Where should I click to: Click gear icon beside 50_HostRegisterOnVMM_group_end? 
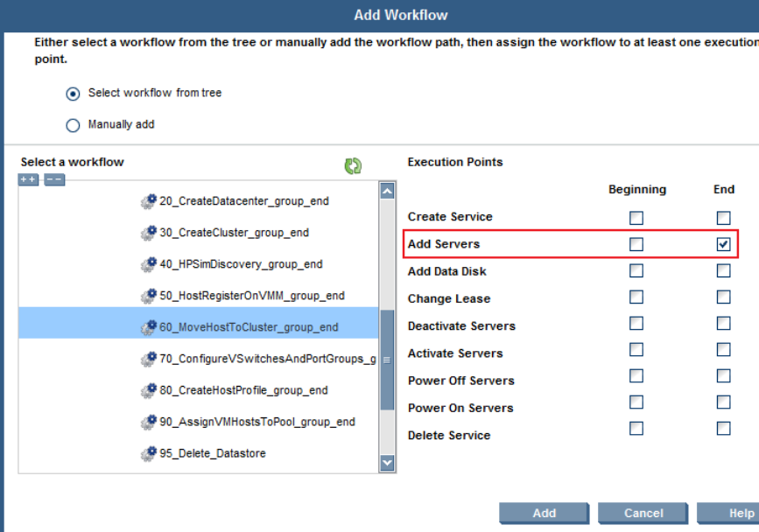pos(149,296)
